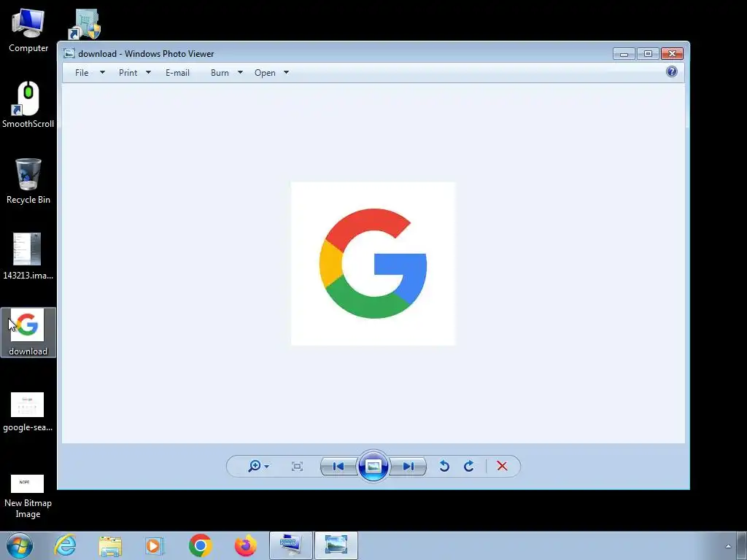Expand the Open dropdown arrow

tap(286, 72)
